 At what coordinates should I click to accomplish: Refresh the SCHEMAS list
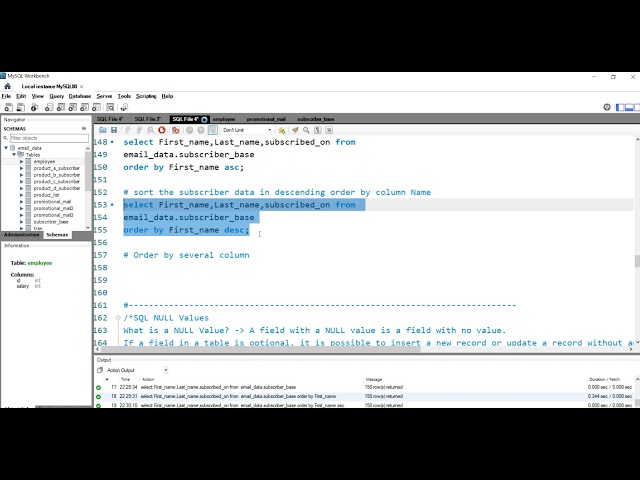[x=84, y=129]
